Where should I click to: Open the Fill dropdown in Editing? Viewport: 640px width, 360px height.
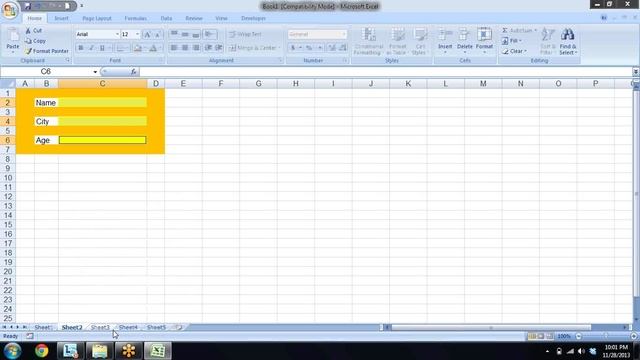click(512, 41)
